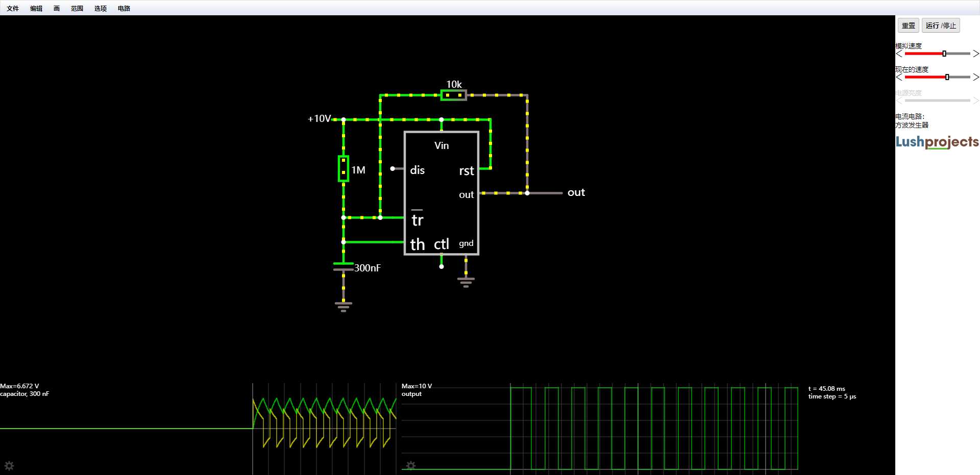The image size is (980, 475).
Task: Click the th pin label
Action: click(418, 244)
